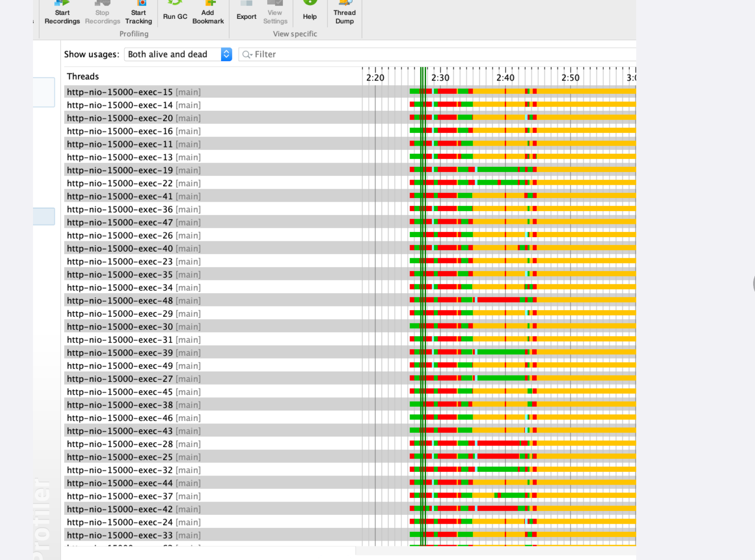Select thread http-nio-15000-exec-15
Screen dimensions: 755x560
pyautogui.click(x=134, y=92)
